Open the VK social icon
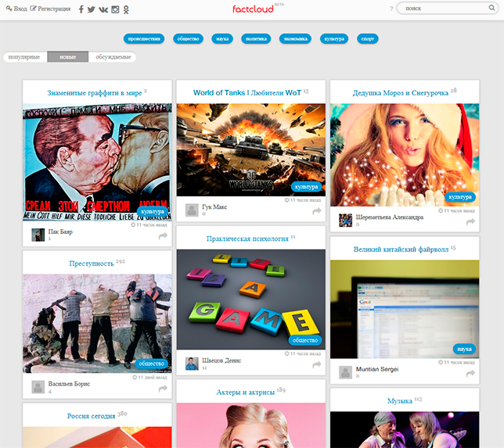The width and height of the screenshot is (504, 448). [103, 9]
